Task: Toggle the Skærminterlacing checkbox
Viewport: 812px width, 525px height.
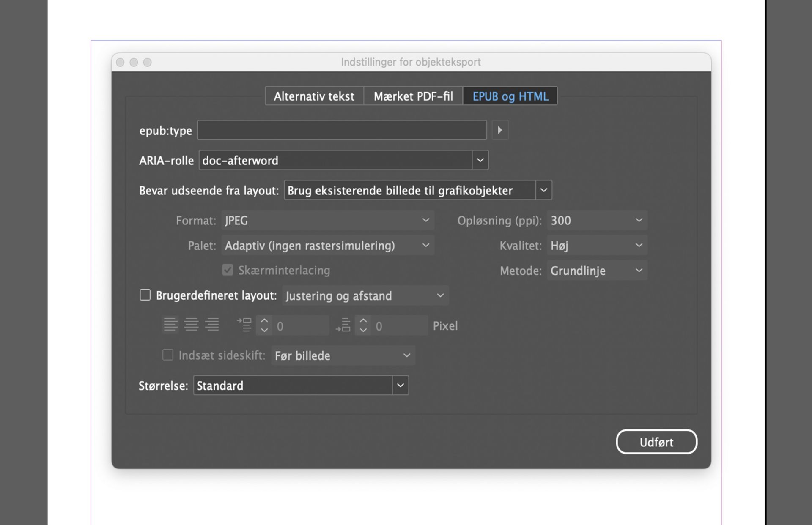Action: click(x=228, y=270)
